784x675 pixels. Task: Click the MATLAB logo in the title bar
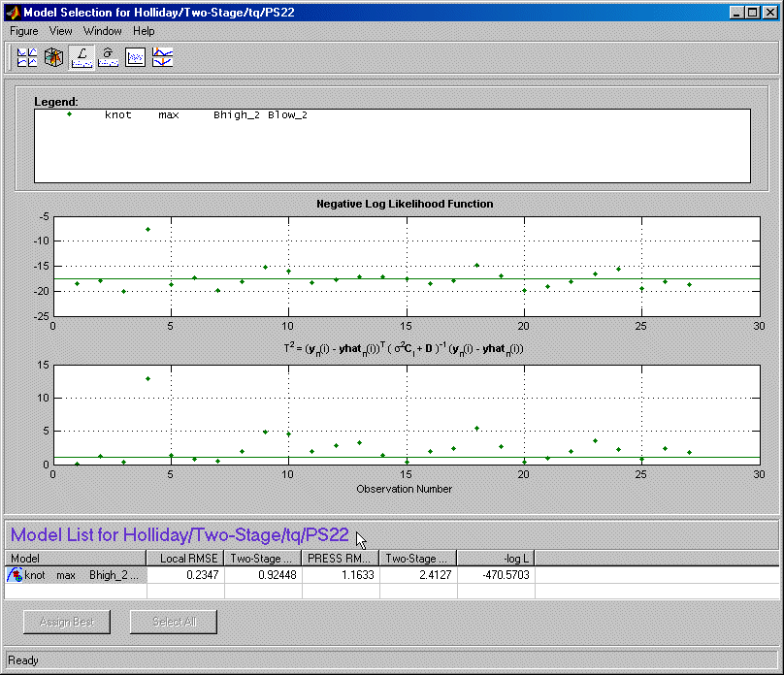[x=13, y=13]
